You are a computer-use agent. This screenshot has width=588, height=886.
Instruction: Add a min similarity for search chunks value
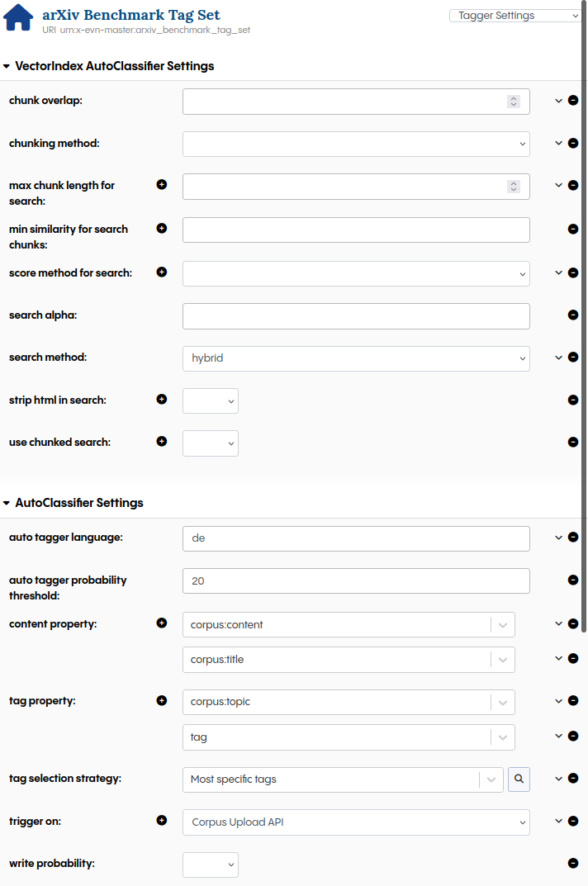[x=161, y=229]
